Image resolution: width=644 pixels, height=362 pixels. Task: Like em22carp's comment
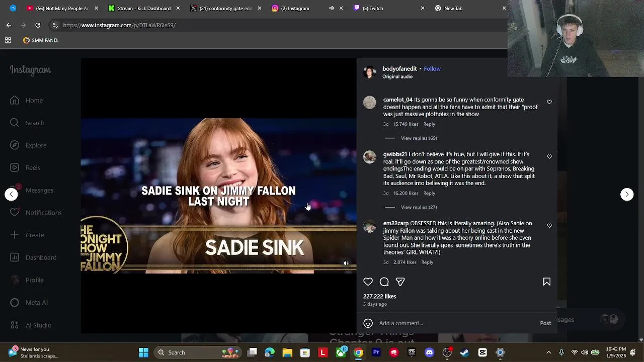point(549,226)
